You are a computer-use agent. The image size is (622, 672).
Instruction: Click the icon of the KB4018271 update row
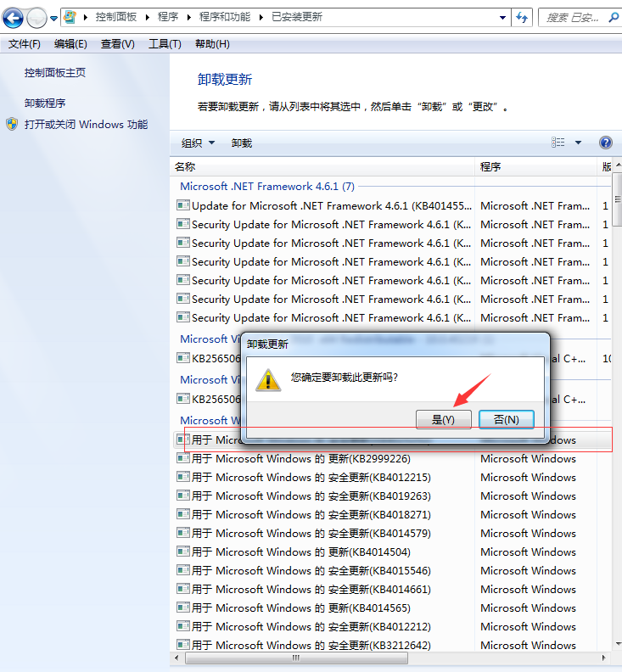[x=183, y=514]
